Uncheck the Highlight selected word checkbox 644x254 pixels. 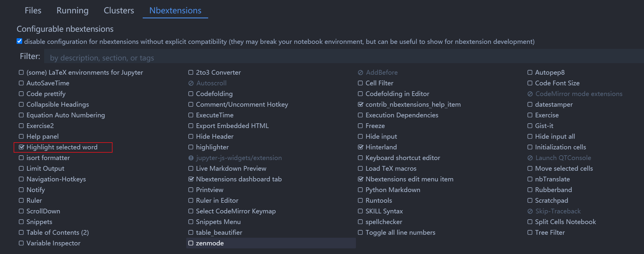click(21, 147)
